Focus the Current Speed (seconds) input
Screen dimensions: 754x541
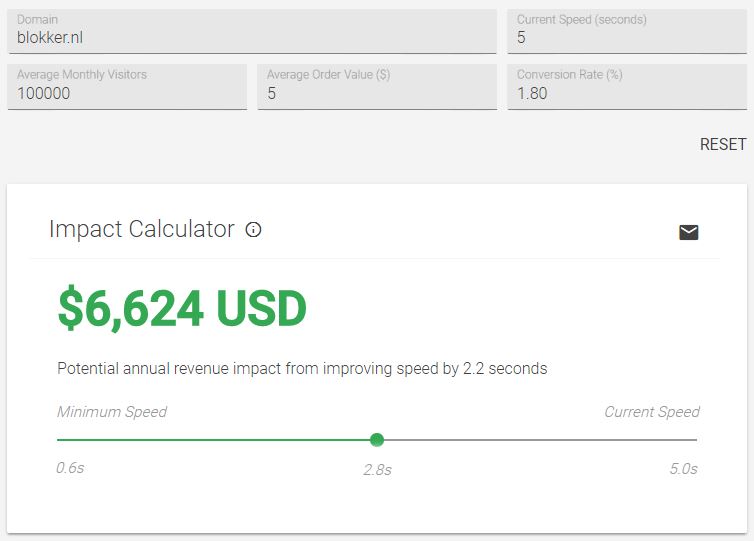(626, 38)
